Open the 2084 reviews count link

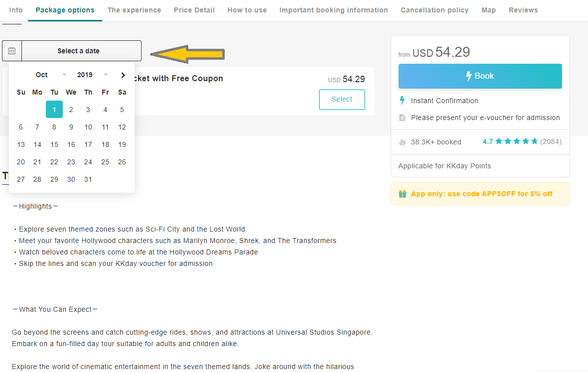tap(551, 141)
